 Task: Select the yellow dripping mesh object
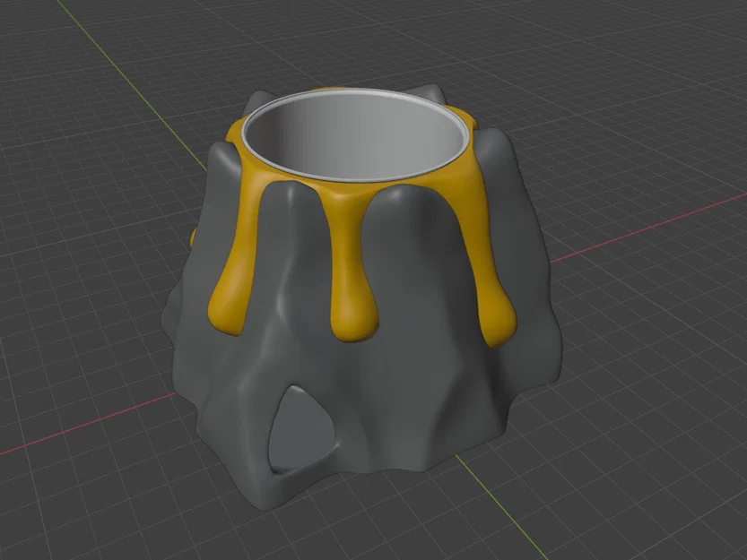(x=352, y=267)
